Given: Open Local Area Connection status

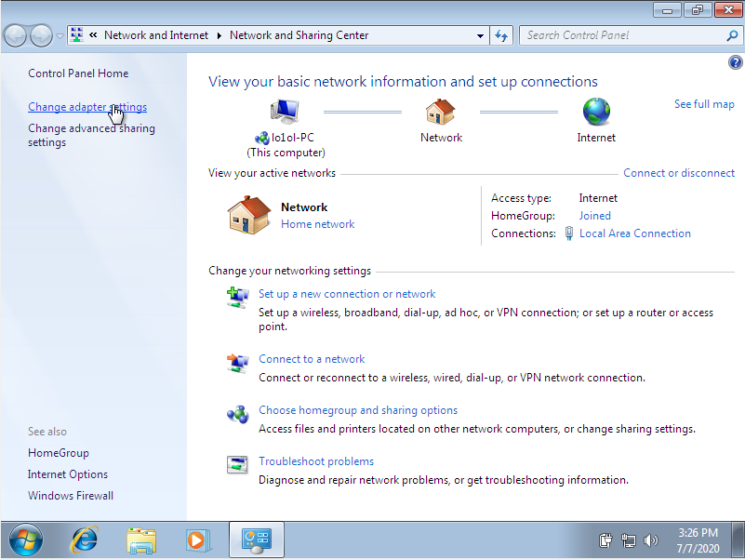Looking at the screenshot, I should (634, 233).
